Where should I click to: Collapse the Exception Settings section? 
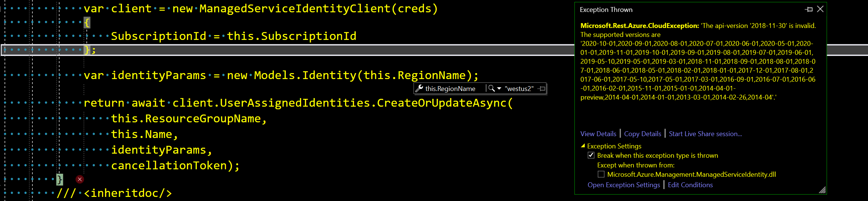pos(583,146)
